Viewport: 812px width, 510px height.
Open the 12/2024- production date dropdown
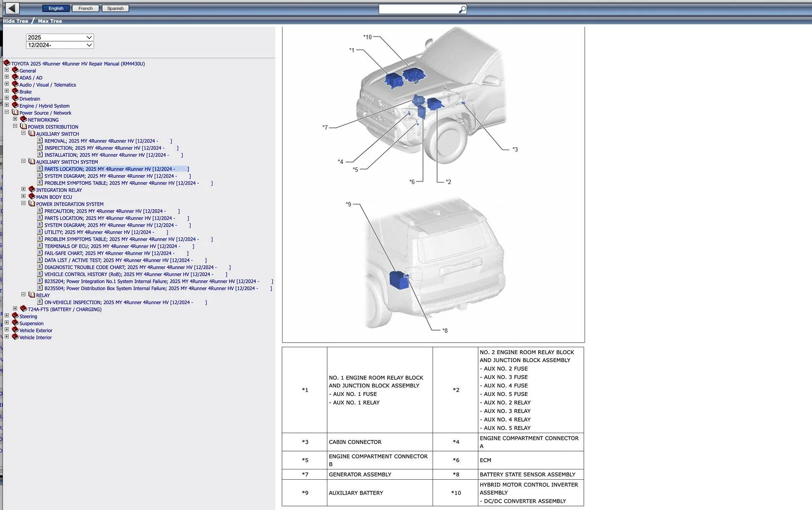60,45
